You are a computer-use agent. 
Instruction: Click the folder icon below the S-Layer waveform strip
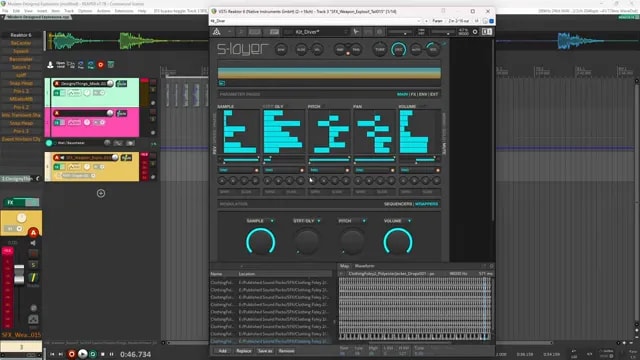[x=222, y=83]
